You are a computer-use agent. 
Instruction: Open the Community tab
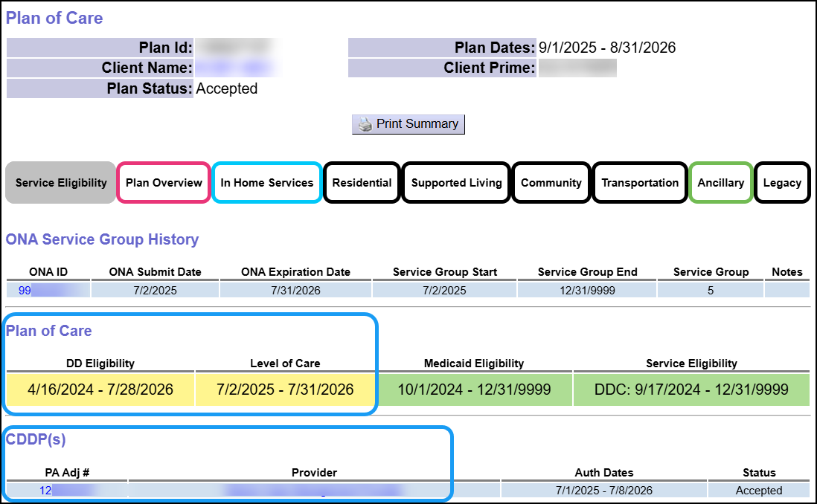click(x=551, y=182)
